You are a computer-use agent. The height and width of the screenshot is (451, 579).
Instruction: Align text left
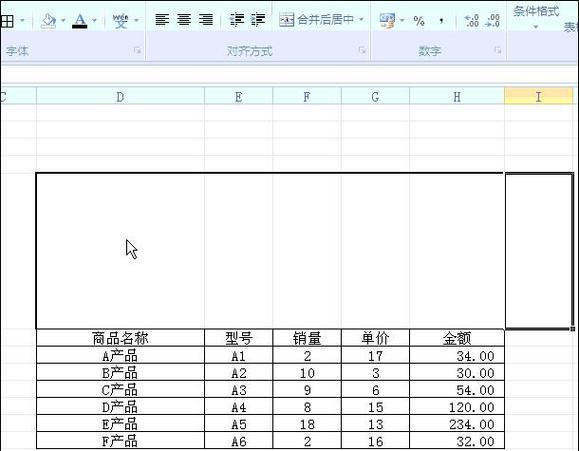(162, 20)
